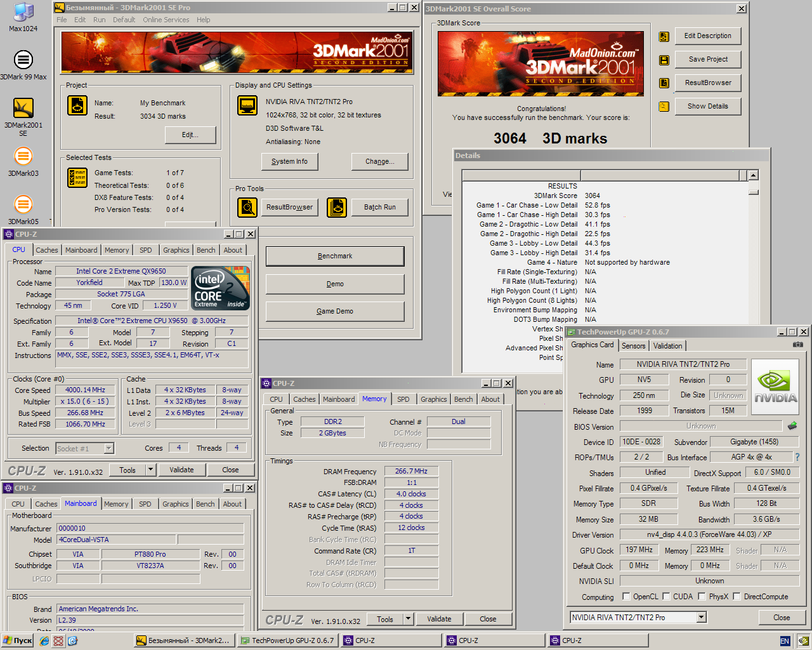Take a GPU-Z screenshot with the camera icon
812x650 pixels.
(798, 345)
